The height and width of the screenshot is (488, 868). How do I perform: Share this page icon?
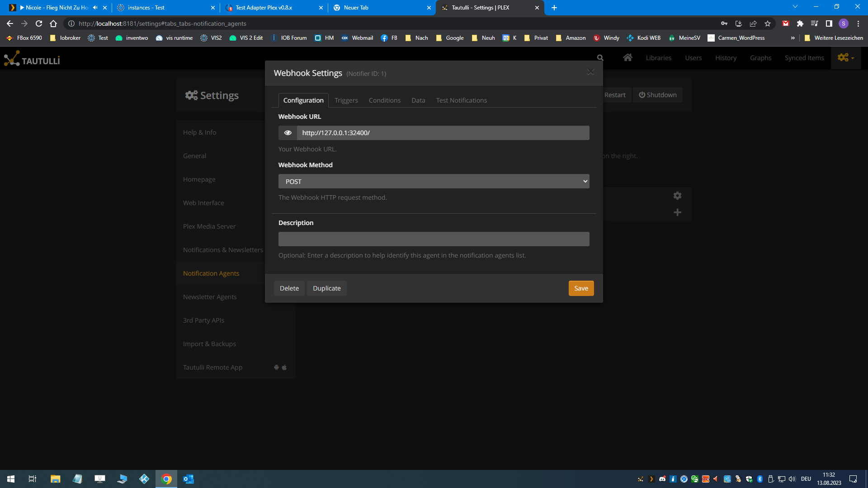click(x=753, y=23)
